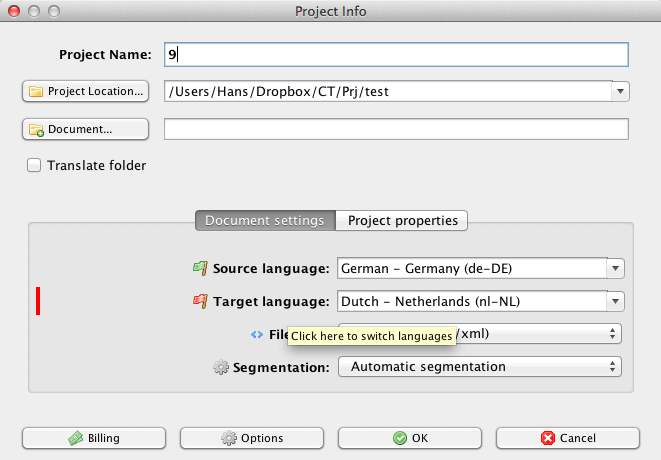Close the Project Info window
The height and width of the screenshot is (460, 661).
(x=13, y=11)
